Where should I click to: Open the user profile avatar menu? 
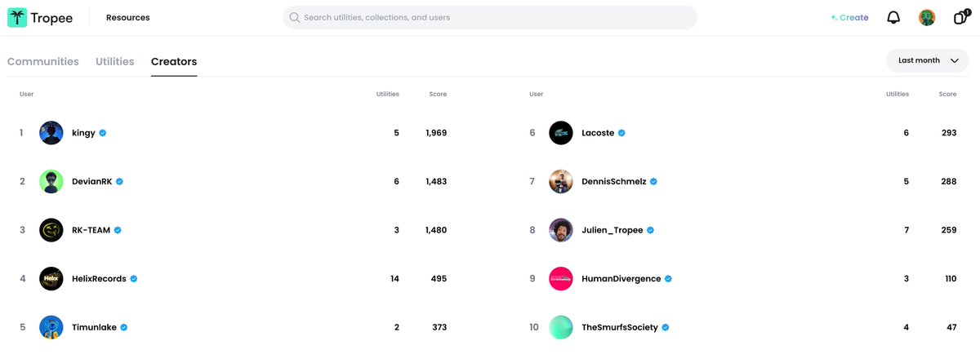click(x=927, y=17)
